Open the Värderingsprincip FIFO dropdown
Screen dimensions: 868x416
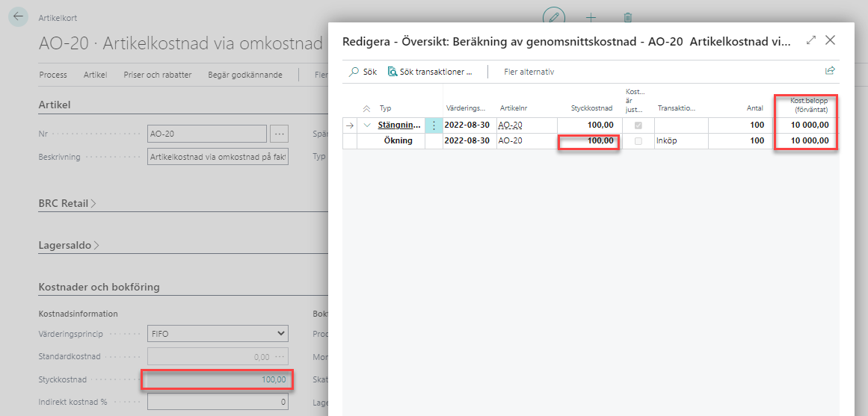coord(217,333)
